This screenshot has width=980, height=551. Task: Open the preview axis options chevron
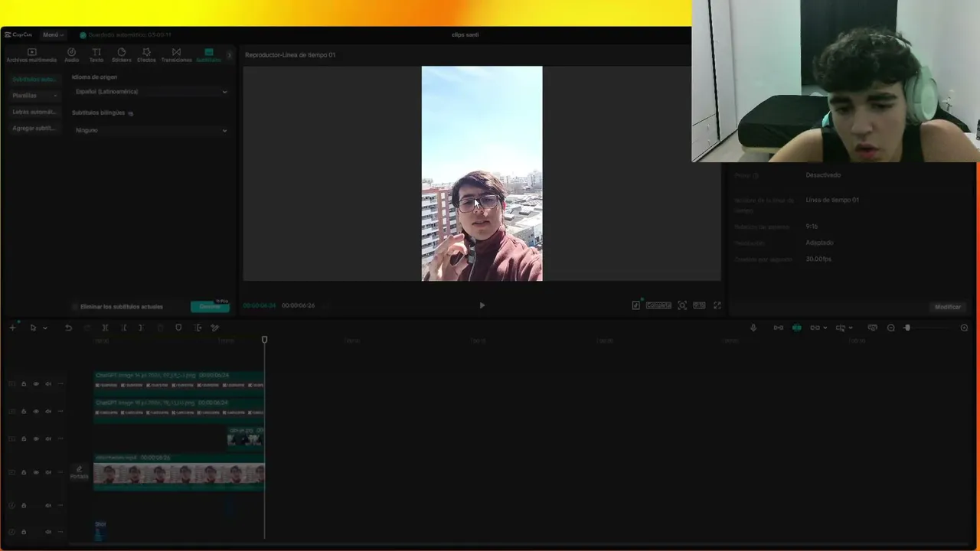[x=851, y=328]
